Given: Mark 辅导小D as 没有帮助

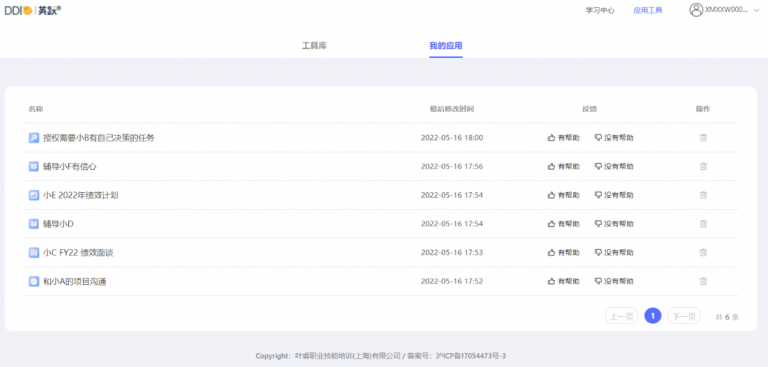Looking at the screenshot, I should [614, 224].
